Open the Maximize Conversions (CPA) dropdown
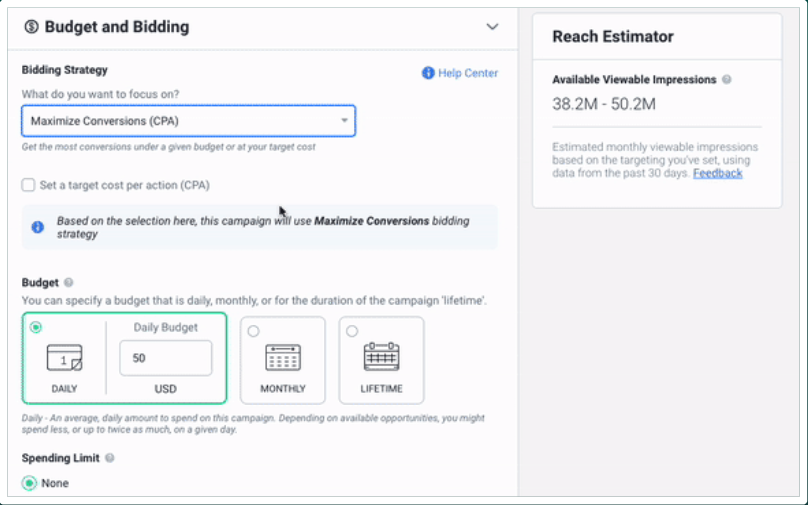808x505 pixels. click(188, 121)
